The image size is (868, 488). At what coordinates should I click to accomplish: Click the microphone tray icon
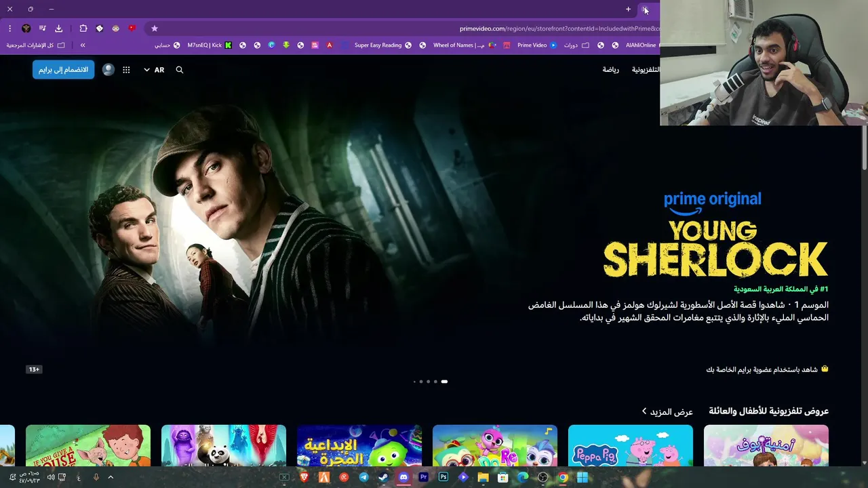point(96,477)
